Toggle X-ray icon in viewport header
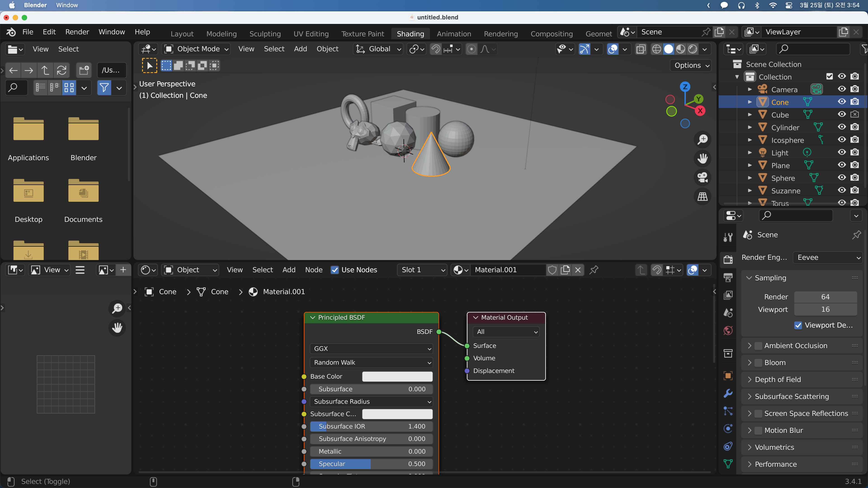This screenshot has height=488, width=868. point(641,49)
